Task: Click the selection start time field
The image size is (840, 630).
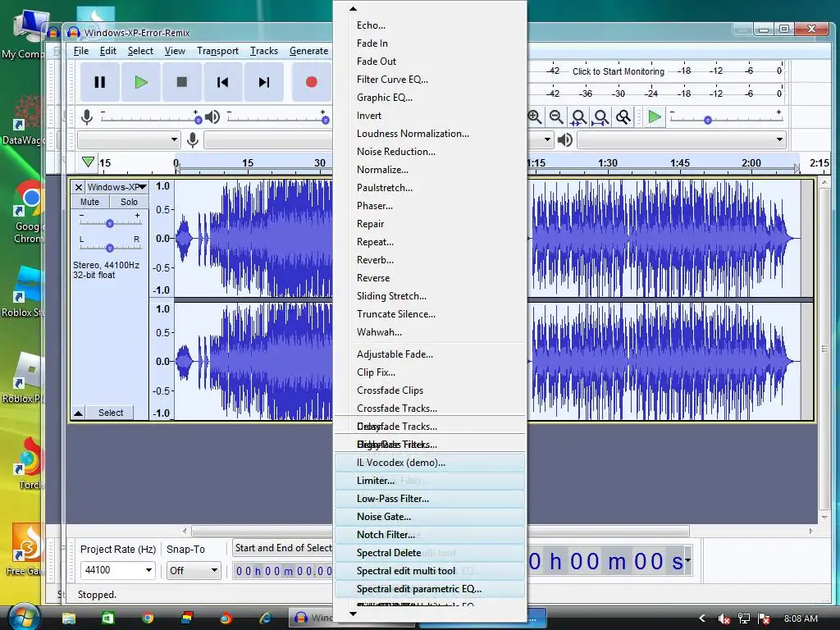Action: click(283, 571)
